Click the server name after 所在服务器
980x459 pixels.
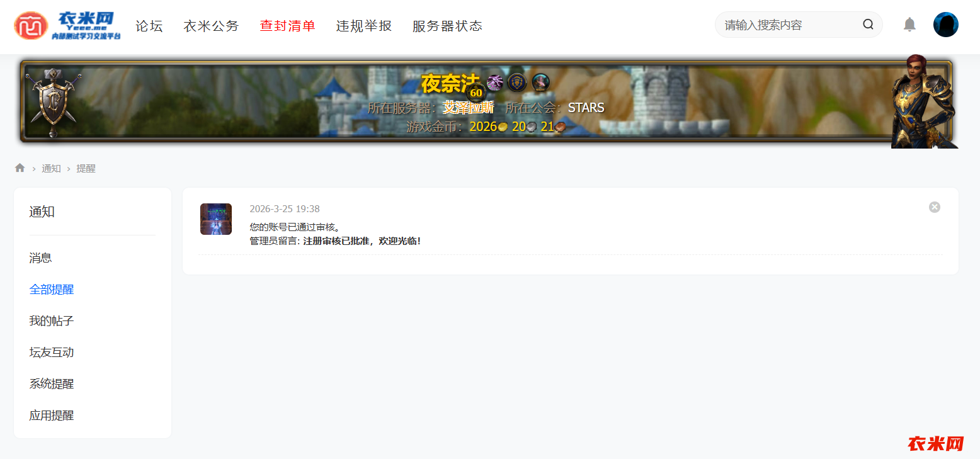(x=468, y=108)
